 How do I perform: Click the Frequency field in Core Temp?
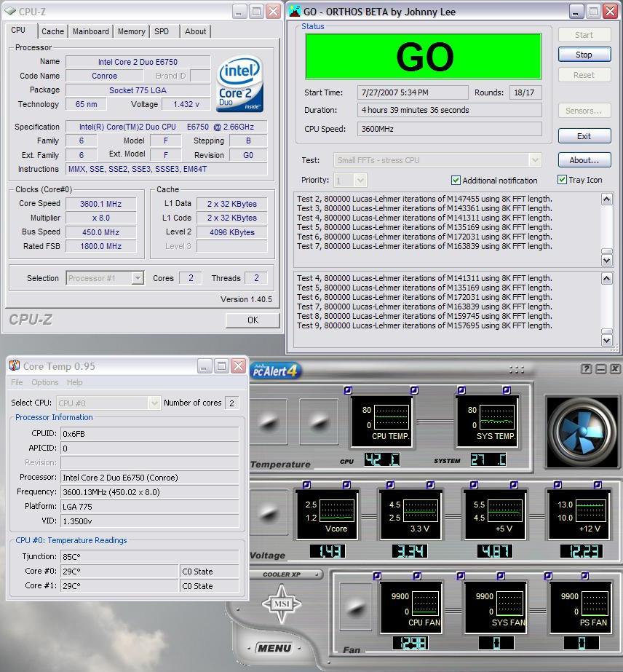(149, 491)
